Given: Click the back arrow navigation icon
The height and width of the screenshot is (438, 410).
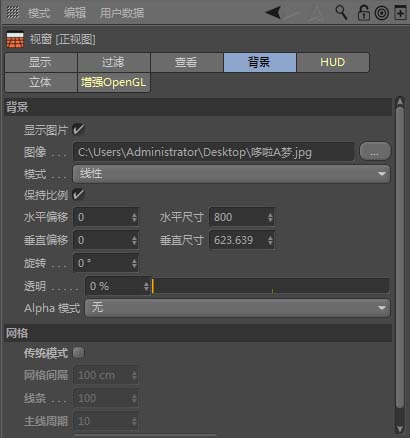Looking at the screenshot, I should tap(273, 13).
